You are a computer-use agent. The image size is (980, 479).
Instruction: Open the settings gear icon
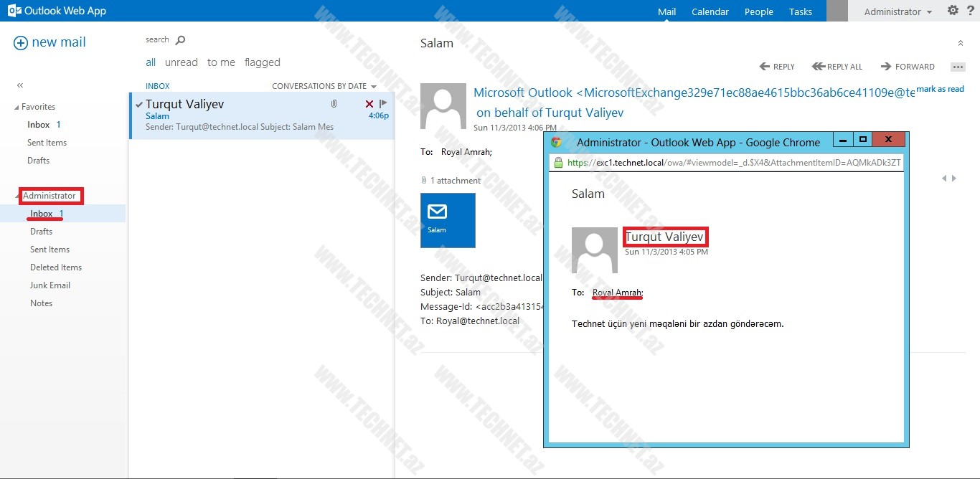(953, 11)
